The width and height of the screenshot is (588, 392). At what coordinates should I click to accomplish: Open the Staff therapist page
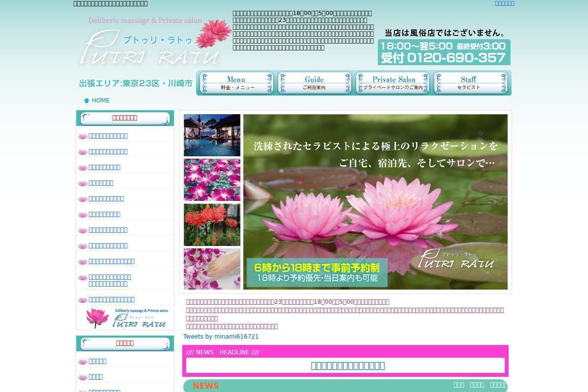click(x=471, y=83)
